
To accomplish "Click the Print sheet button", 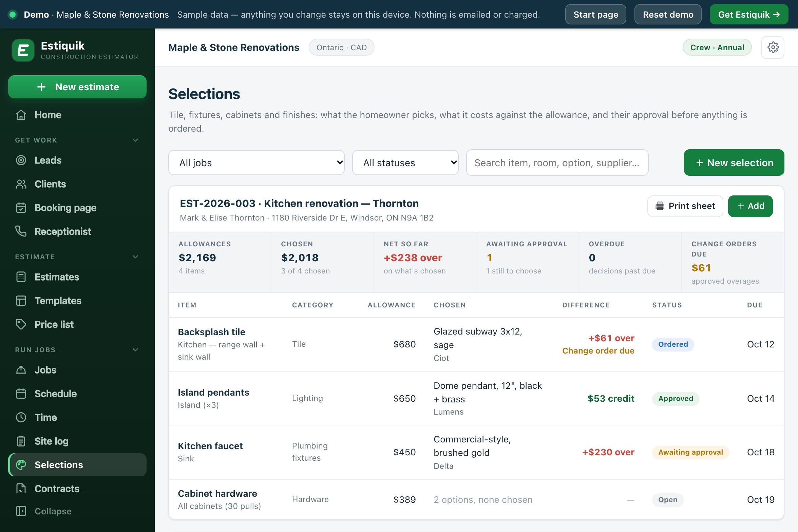I will point(685,206).
